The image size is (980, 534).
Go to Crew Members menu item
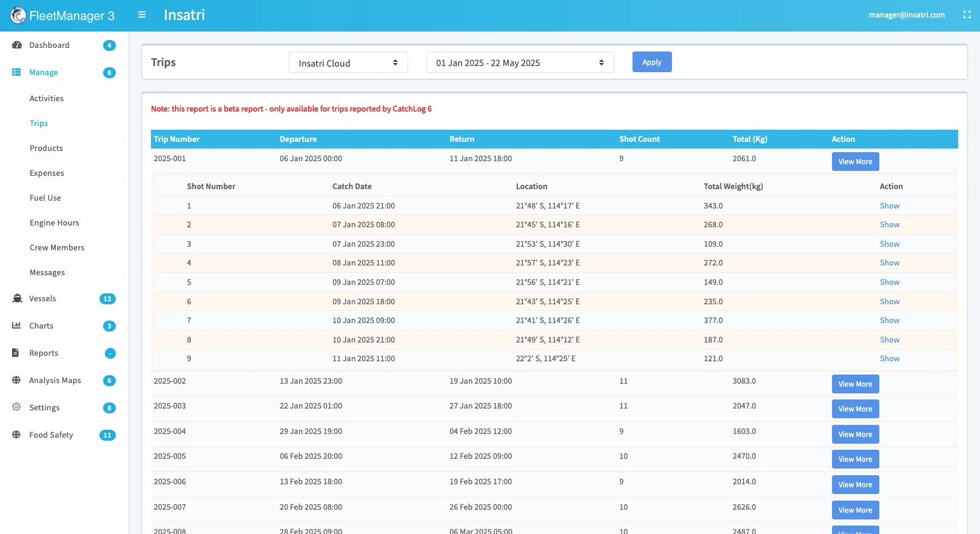click(57, 248)
